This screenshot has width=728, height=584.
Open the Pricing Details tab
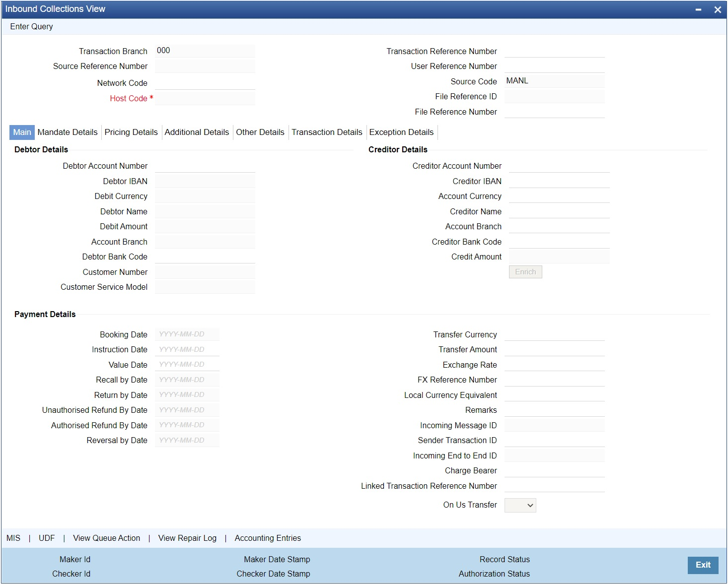pos(131,132)
